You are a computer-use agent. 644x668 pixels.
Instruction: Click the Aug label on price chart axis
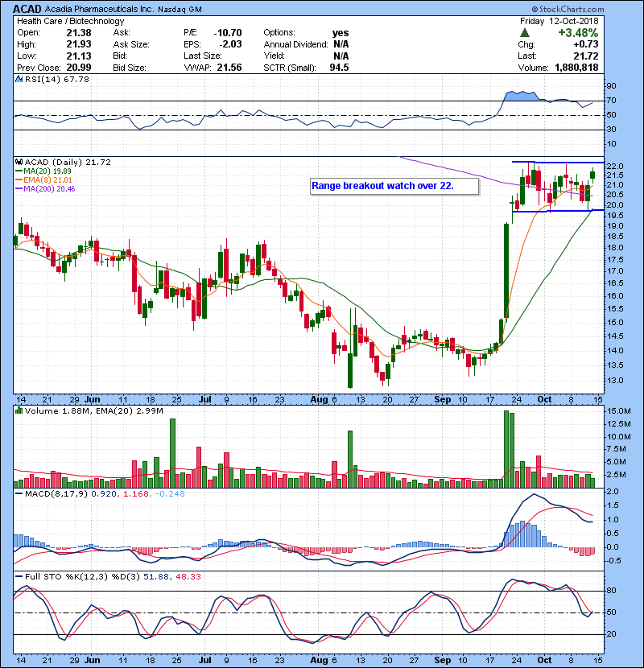pos(320,400)
